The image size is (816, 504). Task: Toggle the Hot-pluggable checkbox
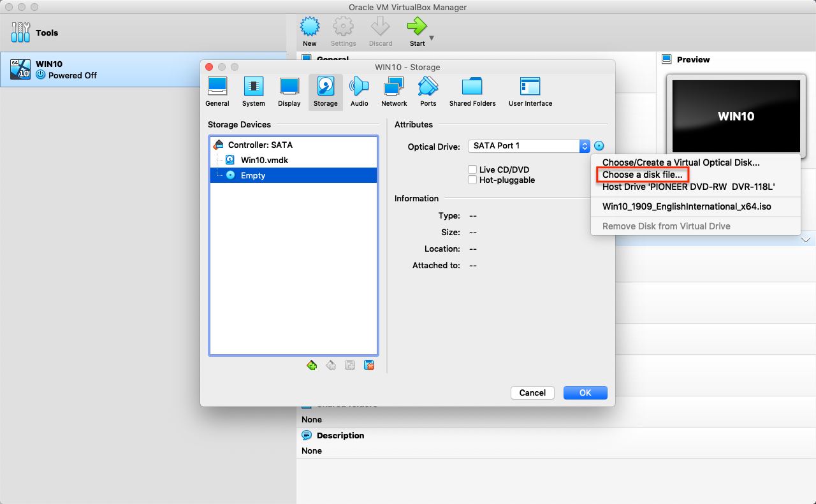pos(472,180)
